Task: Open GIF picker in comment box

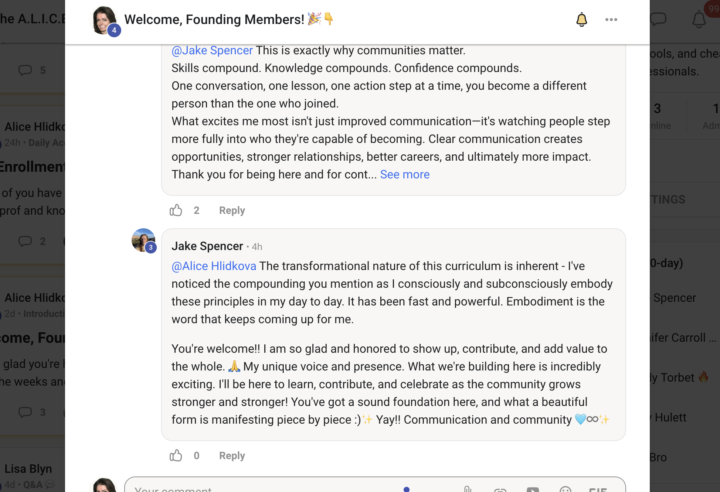Action: [598, 489]
